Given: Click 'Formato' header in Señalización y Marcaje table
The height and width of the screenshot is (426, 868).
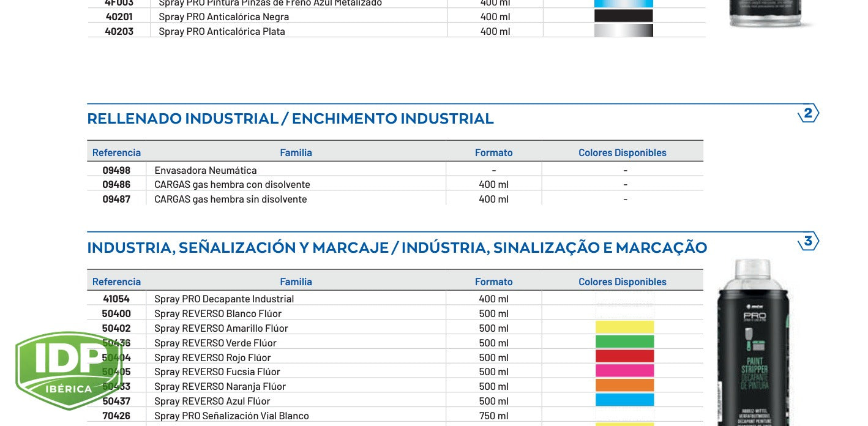Looking at the screenshot, I should coord(493,282).
